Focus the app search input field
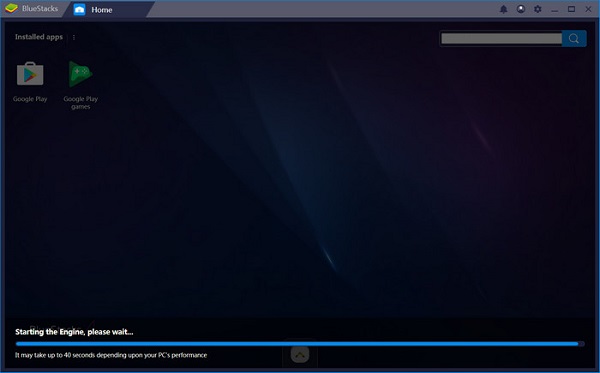This screenshot has width=600, height=373. click(501, 38)
